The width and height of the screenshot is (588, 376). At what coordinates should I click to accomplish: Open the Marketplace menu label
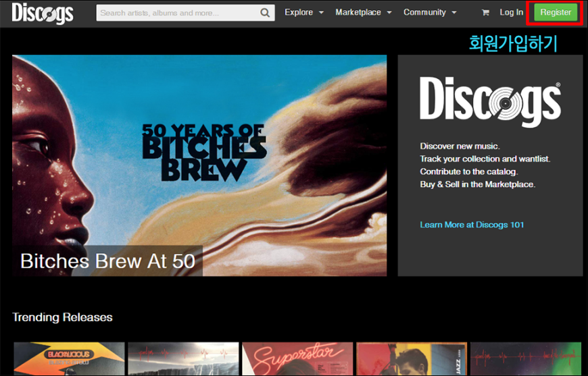coord(358,12)
